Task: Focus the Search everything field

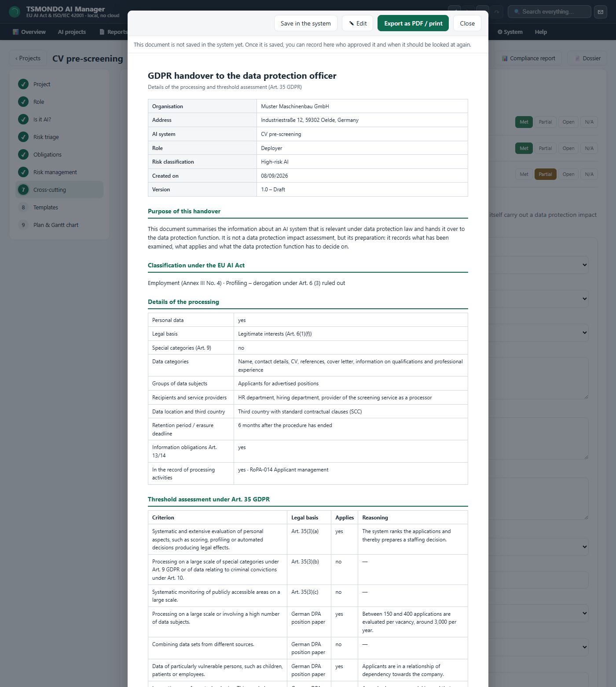Action: coord(550,12)
